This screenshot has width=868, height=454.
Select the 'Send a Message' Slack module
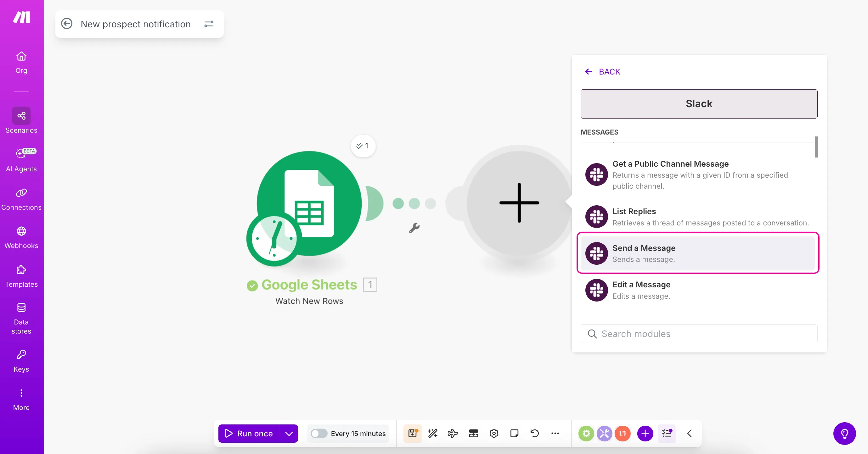coord(697,253)
